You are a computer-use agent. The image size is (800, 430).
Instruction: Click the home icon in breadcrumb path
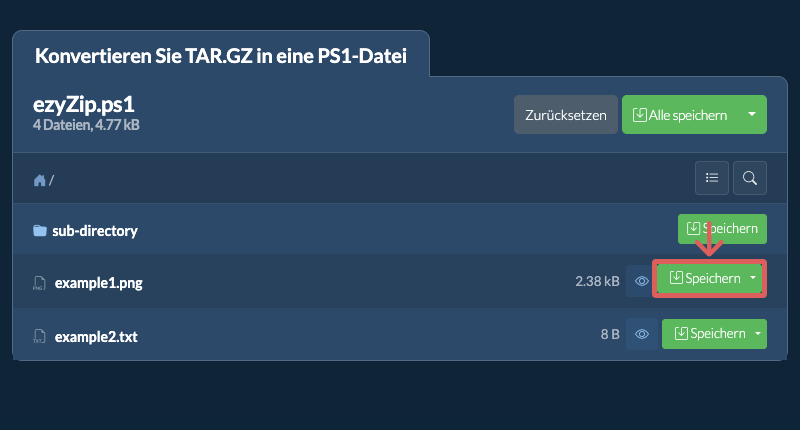[39, 180]
